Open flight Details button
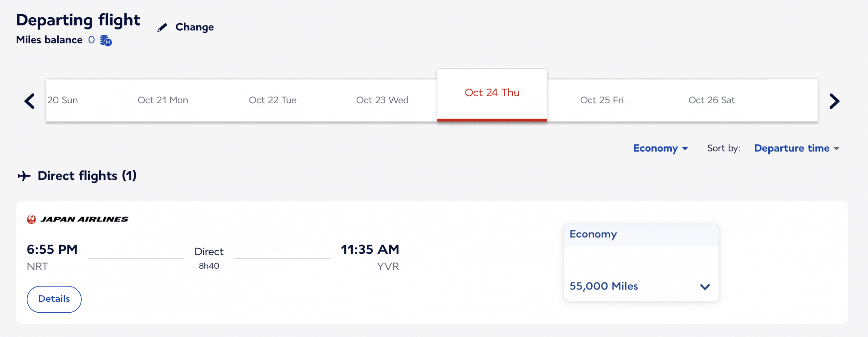 54,299
